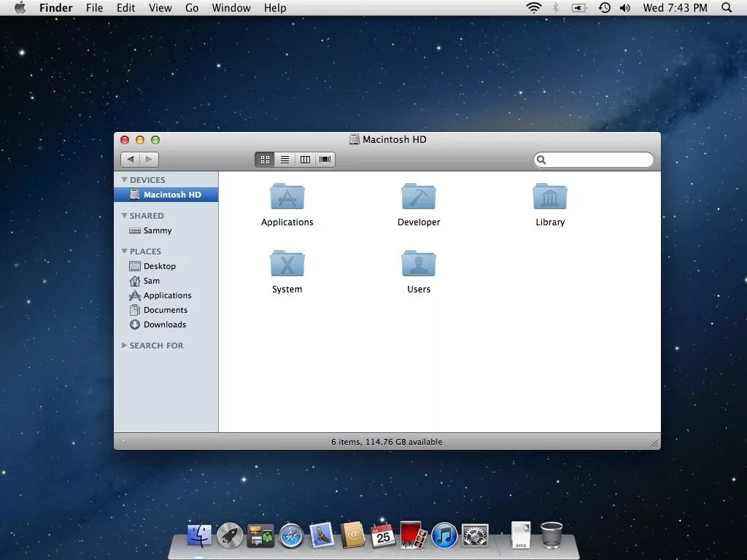Collapse the DEVICES sidebar section
Image resolution: width=747 pixels, height=560 pixels.
[124, 179]
